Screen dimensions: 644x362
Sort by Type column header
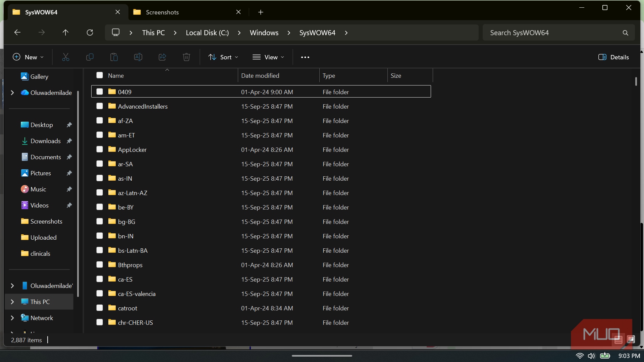[x=353, y=76]
